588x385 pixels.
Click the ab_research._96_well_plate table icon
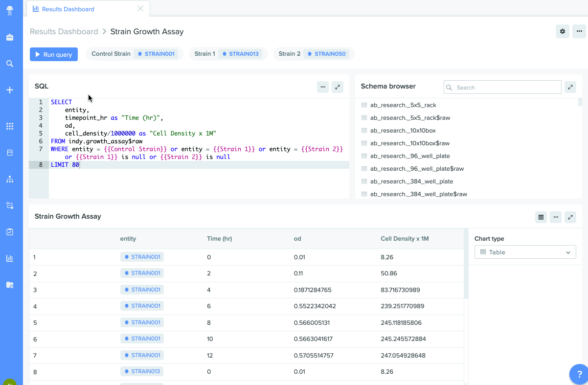pos(364,156)
